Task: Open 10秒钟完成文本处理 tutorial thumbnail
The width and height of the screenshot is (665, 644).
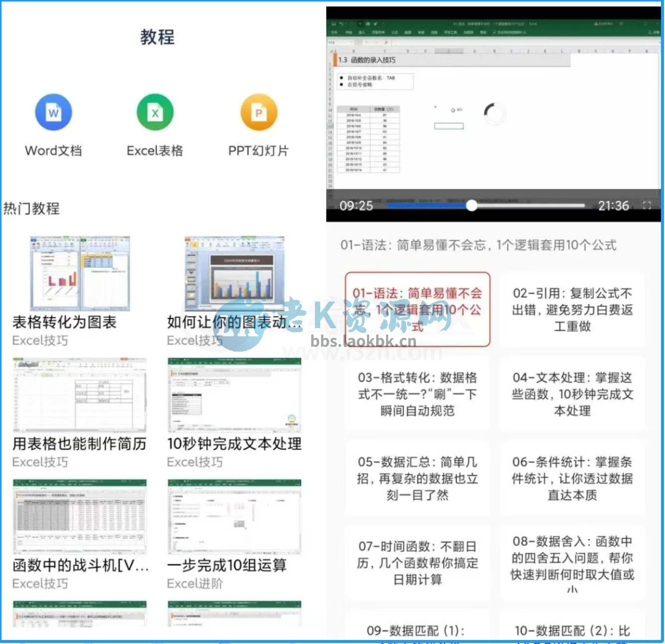Action: (x=234, y=395)
